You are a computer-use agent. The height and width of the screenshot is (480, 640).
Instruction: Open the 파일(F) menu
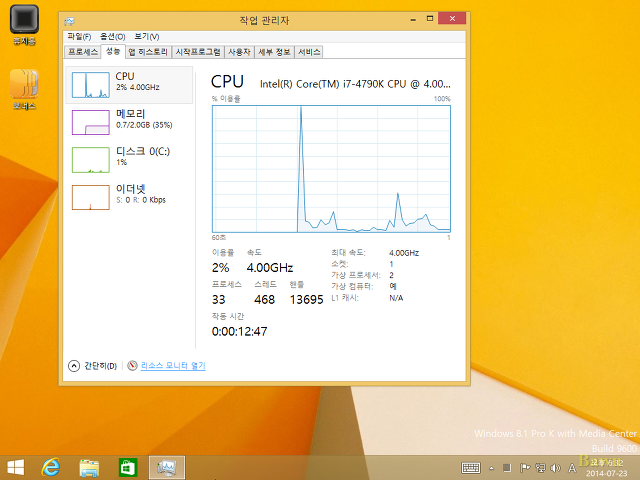pos(79,37)
